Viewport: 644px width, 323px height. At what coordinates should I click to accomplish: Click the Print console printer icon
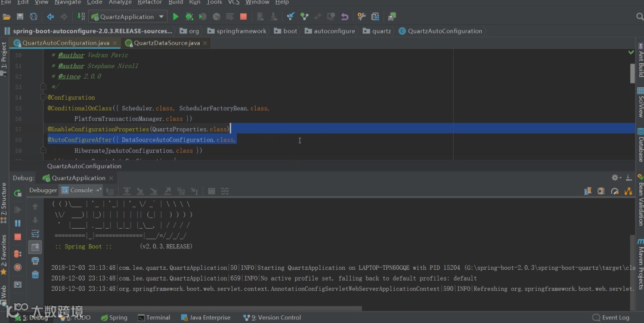35,261
